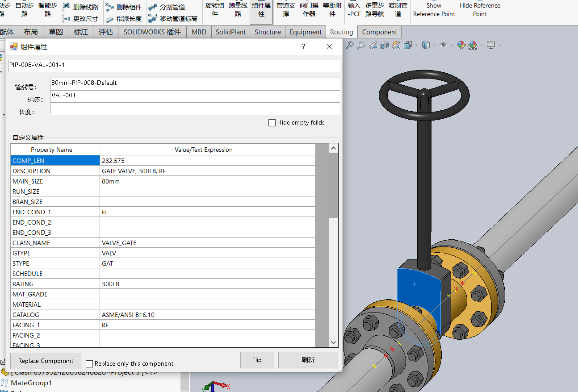Click the Dynamic Annotation Views icon
This screenshot has height=392, width=578.
pyautogui.click(x=396, y=45)
